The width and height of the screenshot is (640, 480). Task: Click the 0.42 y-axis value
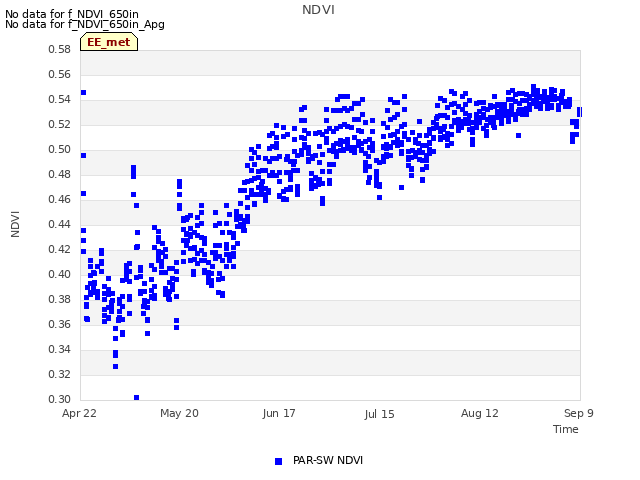[60, 249]
